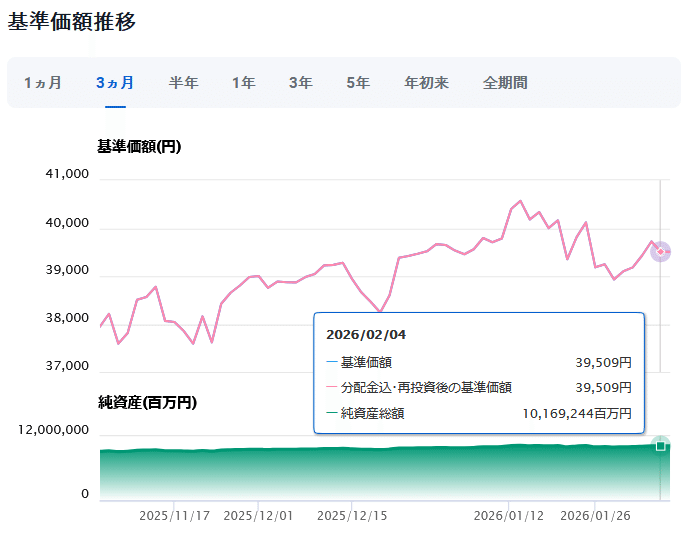681x536 pixels.
Task: Click the 37,000 y-axis label
Action: [67, 366]
